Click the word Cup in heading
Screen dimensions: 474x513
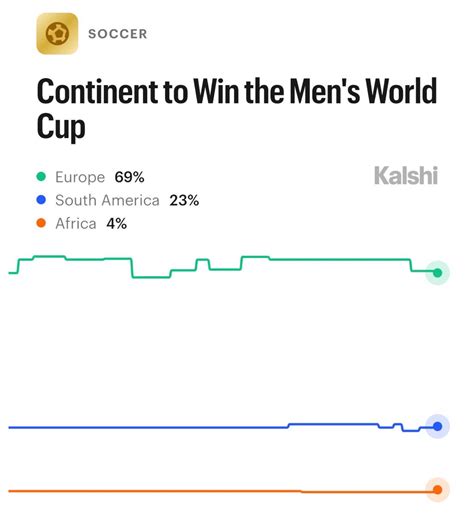coord(61,126)
